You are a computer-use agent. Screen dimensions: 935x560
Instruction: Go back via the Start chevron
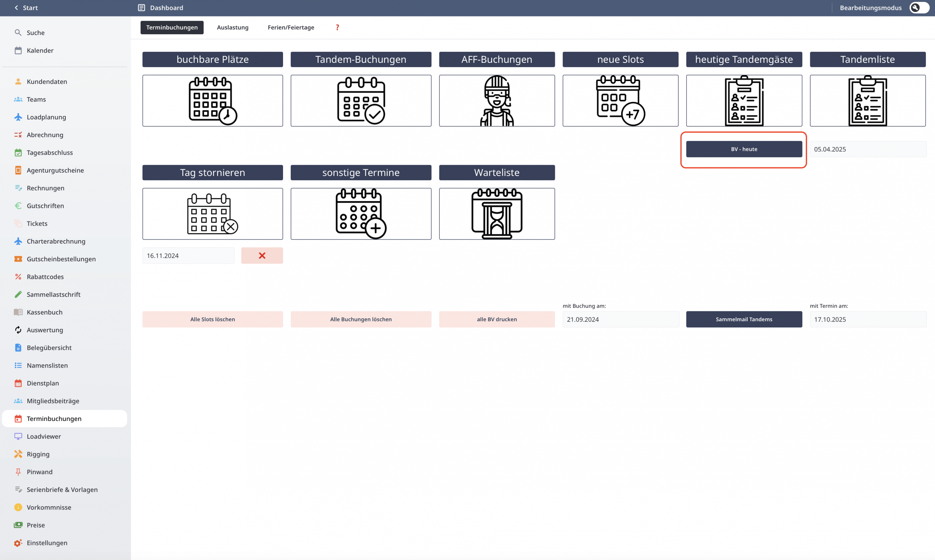[16, 8]
